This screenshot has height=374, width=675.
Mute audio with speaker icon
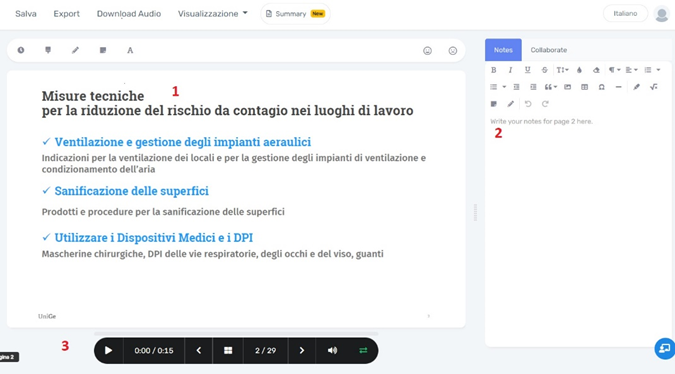click(x=332, y=350)
